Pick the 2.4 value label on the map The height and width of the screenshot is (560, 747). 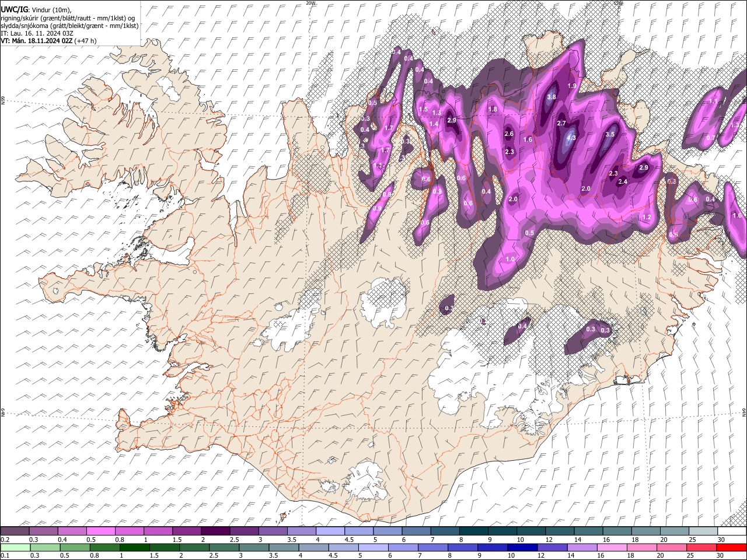point(622,182)
